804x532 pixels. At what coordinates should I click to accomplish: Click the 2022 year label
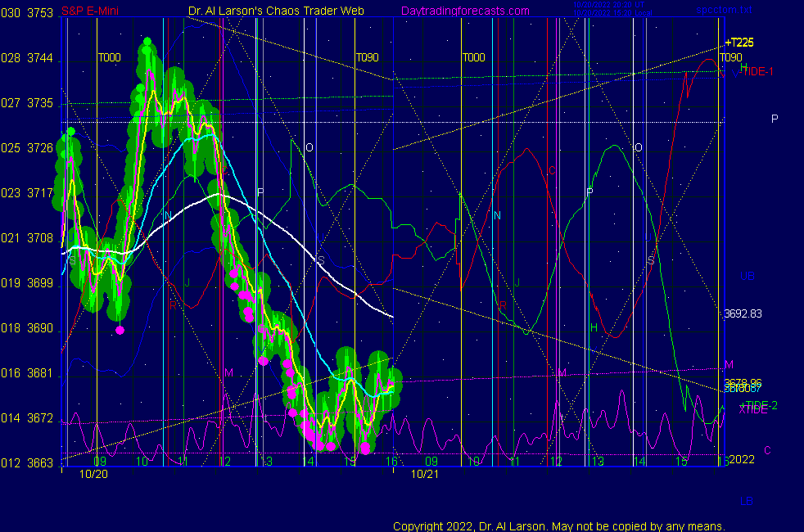[x=742, y=459]
